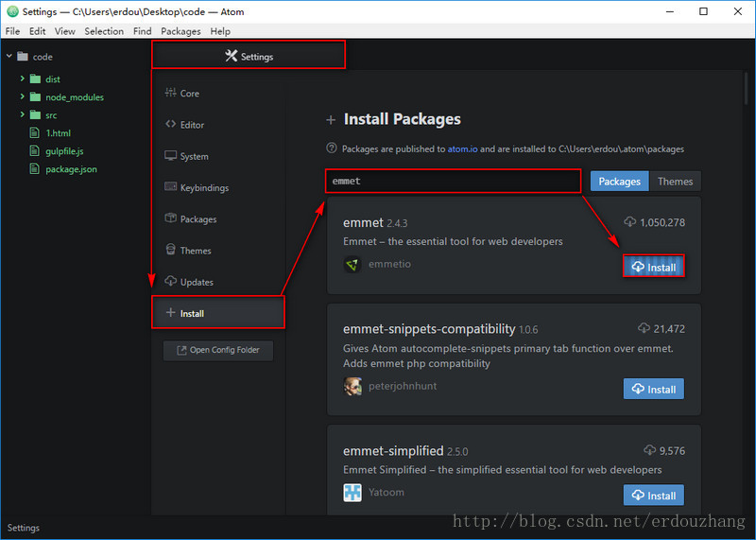Click the plus icon beside Install
The height and width of the screenshot is (540, 756).
click(x=170, y=313)
